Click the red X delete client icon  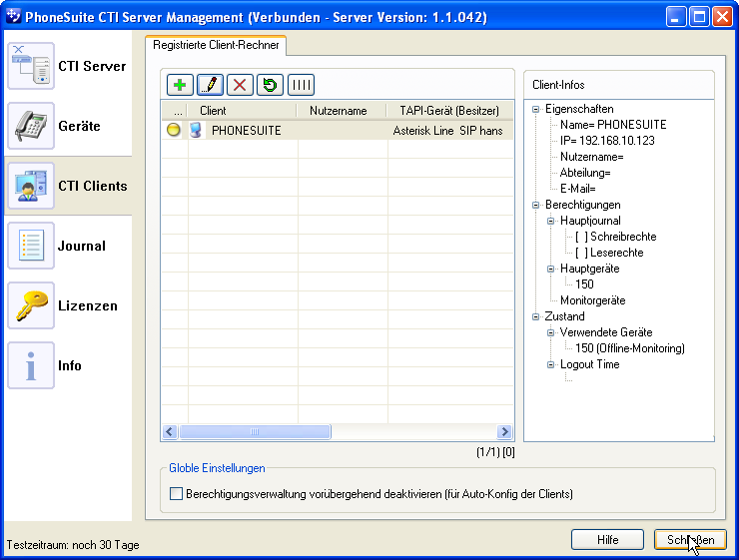click(x=240, y=85)
